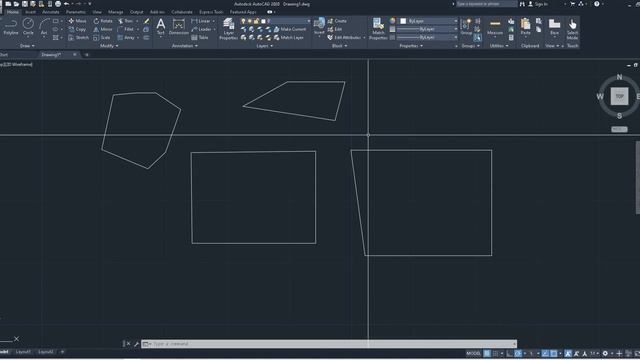Click the Copy tool
This screenshot has height=360, width=640.
pos(77,29)
